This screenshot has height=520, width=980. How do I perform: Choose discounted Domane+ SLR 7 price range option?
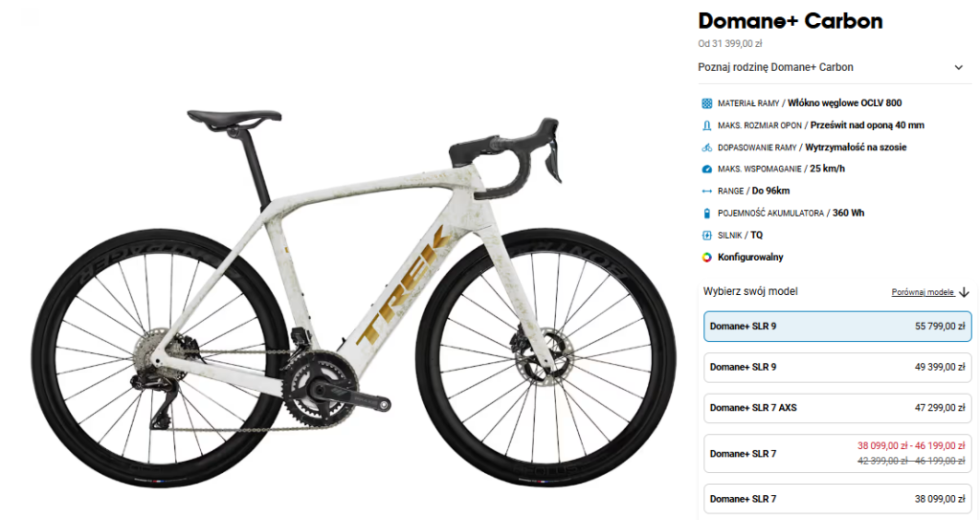coord(837,454)
